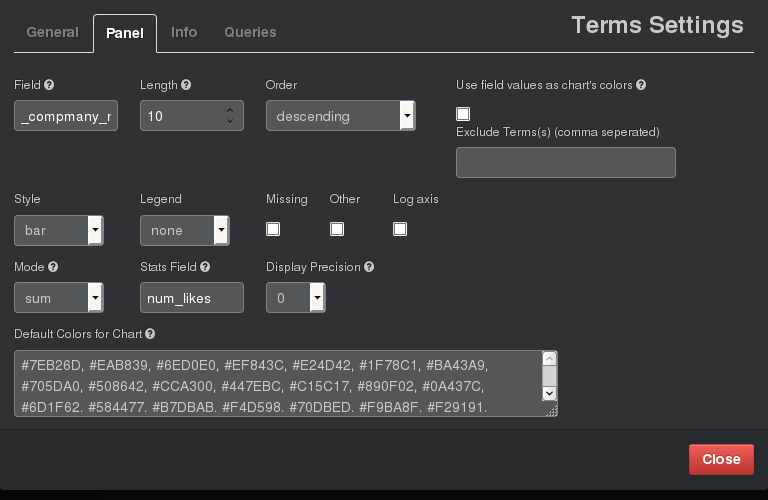Open the Display Precision dropdown
The image size is (768, 500).
click(295, 298)
